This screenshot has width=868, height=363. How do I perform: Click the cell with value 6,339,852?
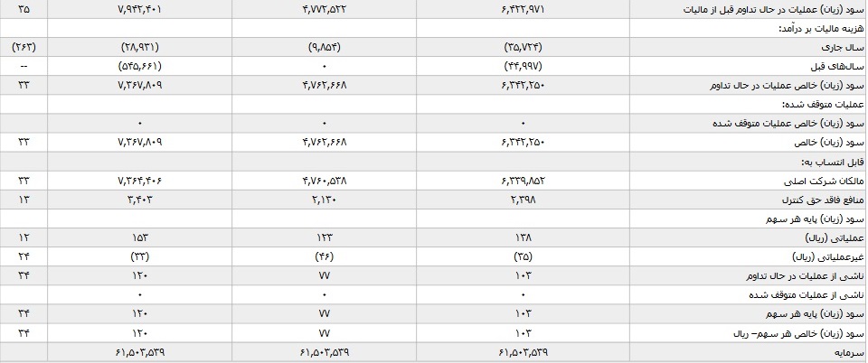[524, 181]
